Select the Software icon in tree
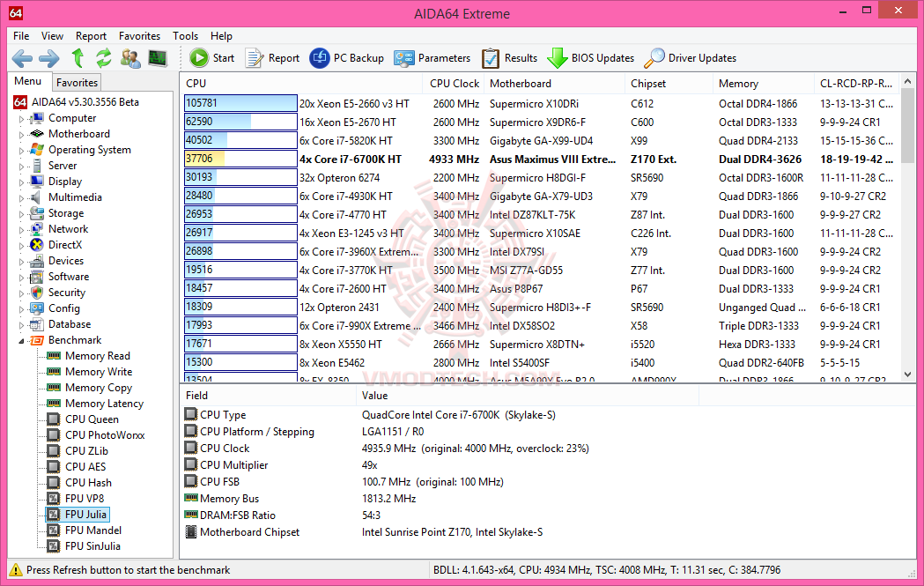This screenshot has width=924, height=586. [x=36, y=277]
